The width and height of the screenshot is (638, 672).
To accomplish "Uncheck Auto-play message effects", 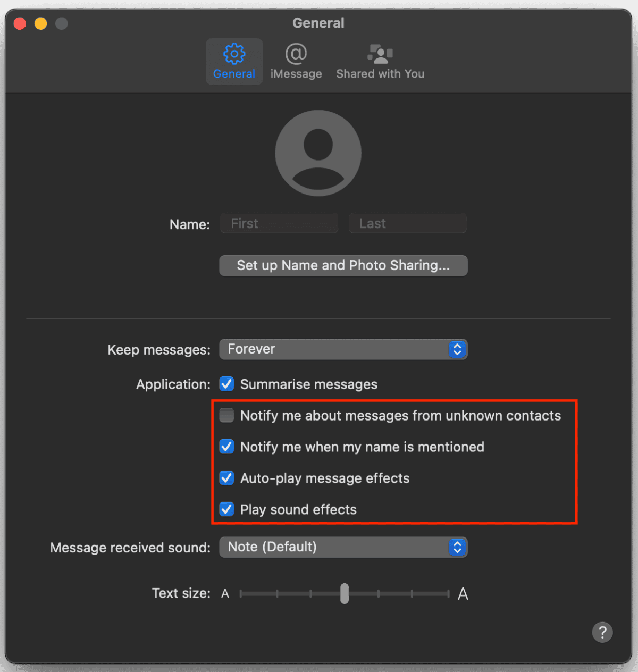I will pos(226,478).
